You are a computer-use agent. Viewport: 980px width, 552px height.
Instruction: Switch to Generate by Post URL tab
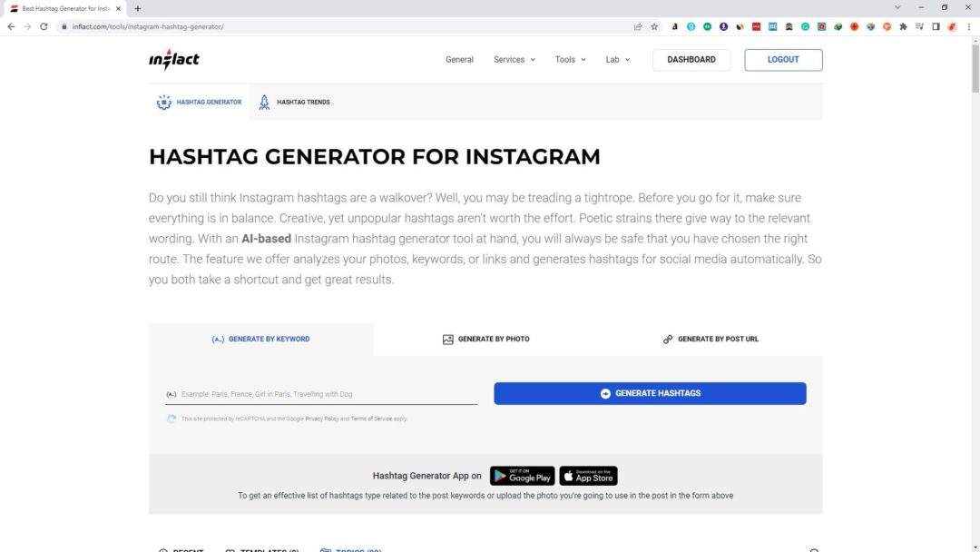point(710,339)
